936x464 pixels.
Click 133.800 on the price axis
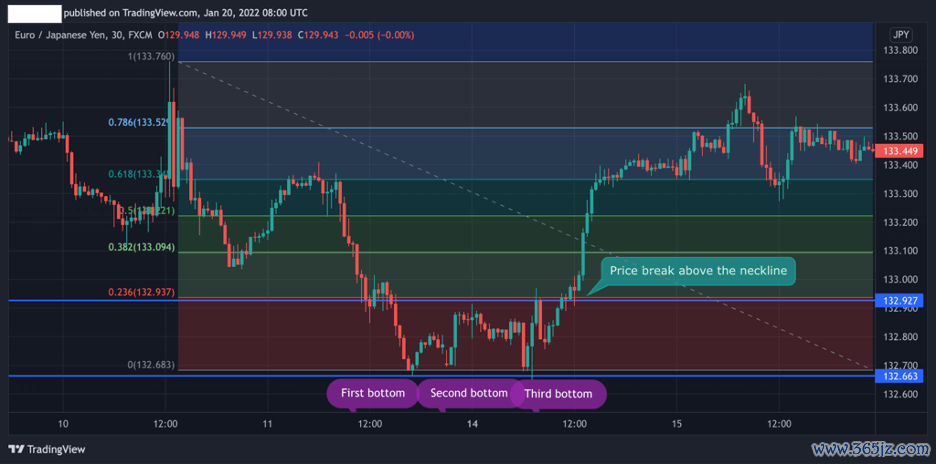point(900,51)
